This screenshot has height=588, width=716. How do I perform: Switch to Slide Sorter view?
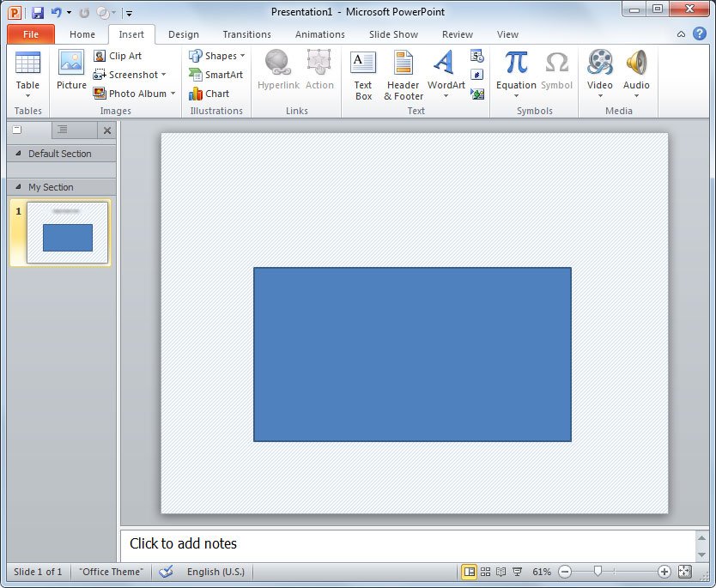(485, 571)
